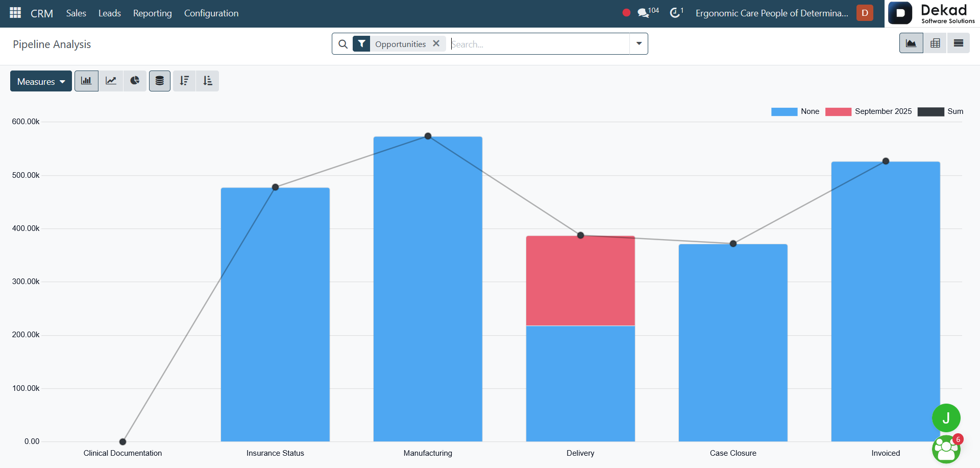The height and width of the screenshot is (468, 980).
Task: Switch to bar chart mode
Action: (86, 81)
